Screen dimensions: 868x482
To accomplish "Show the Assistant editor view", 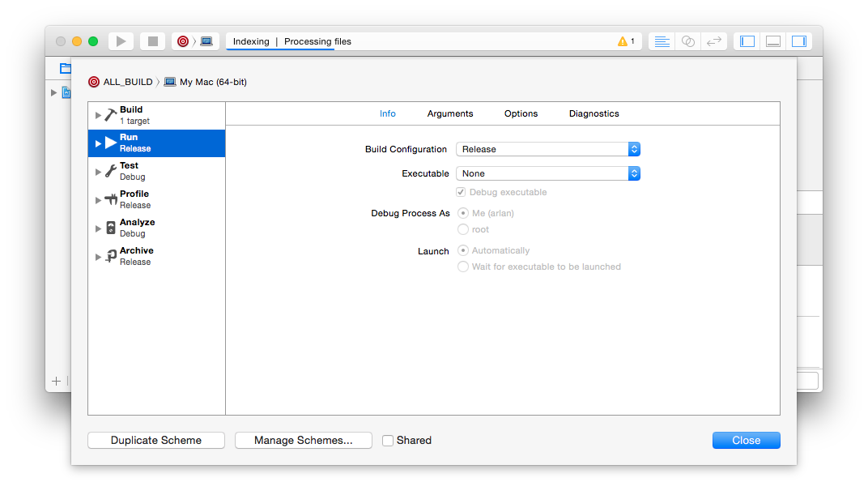I will pos(688,41).
